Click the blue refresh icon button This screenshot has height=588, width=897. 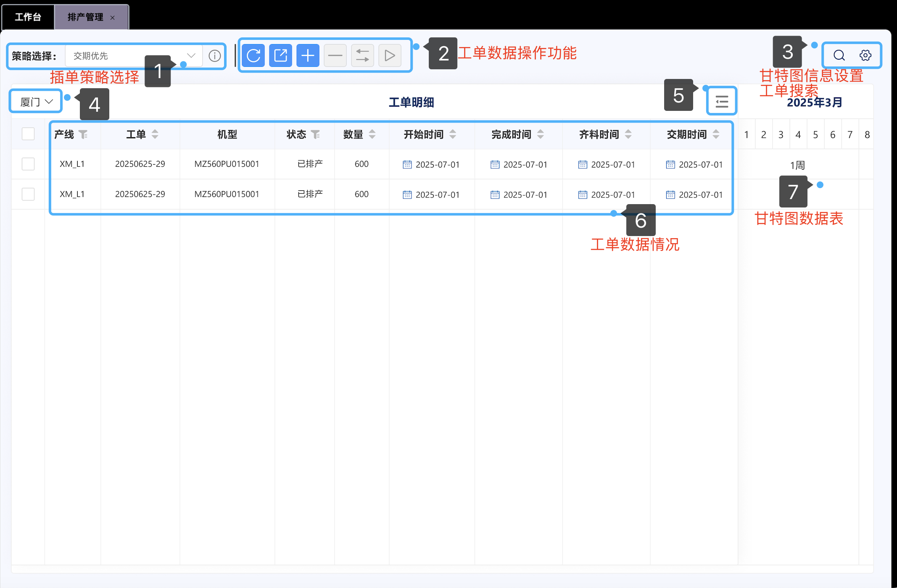click(x=253, y=55)
